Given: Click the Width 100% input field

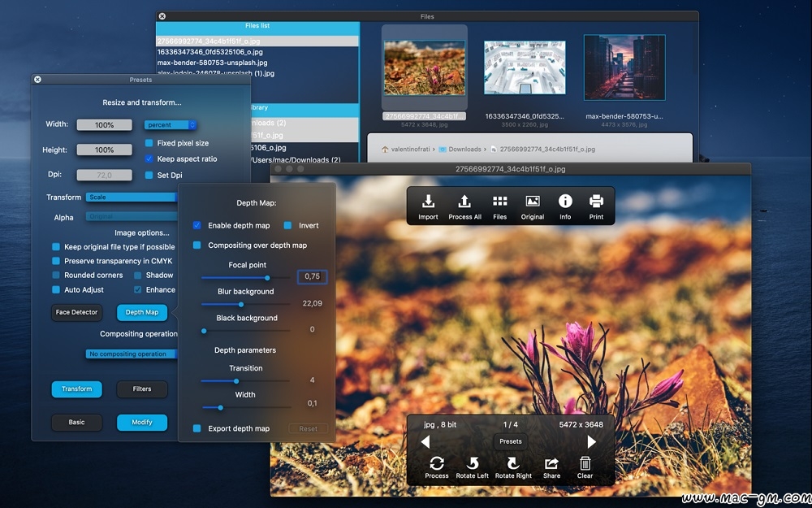Looking at the screenshot, I should 104,125.
